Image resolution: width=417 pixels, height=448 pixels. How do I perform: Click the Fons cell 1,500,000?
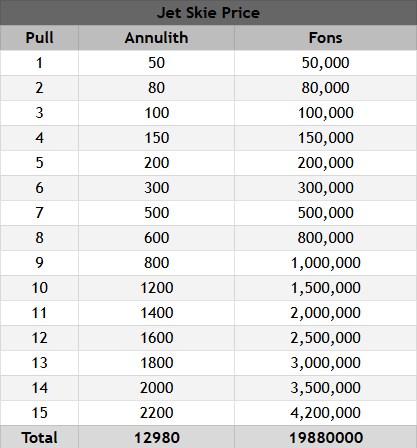pyautogui.click(x=326, y=288)
